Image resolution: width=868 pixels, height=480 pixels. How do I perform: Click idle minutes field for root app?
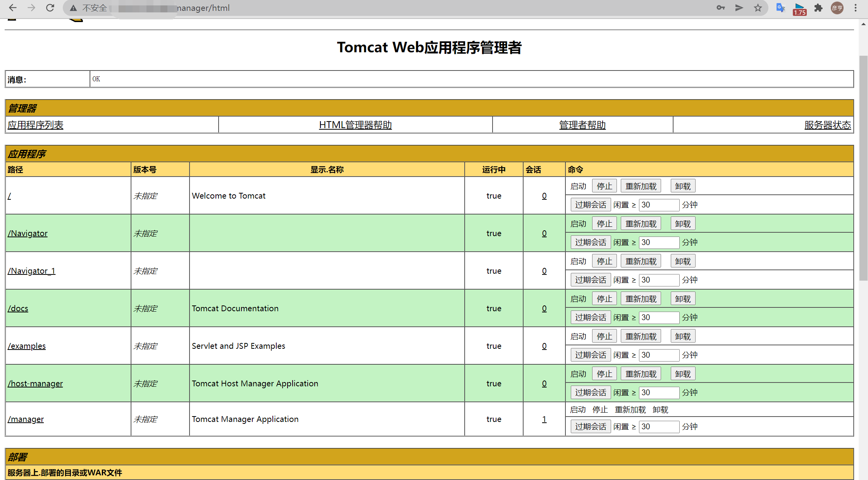click(659, 205)
